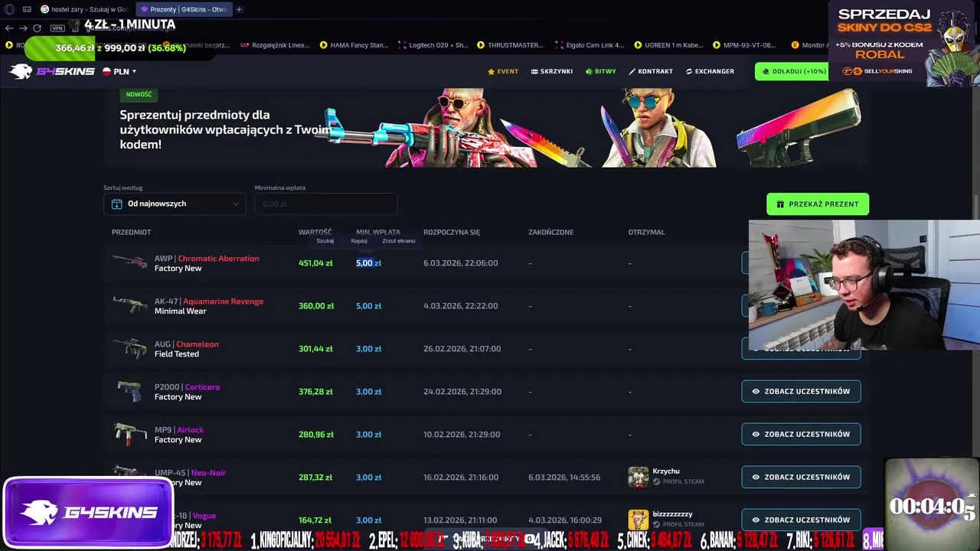The width and height of the screenshot is (980, 551).
Task: Click the AWP Chromatic Aberration item name
Action: pyautogui.click(x=207, y=259)
